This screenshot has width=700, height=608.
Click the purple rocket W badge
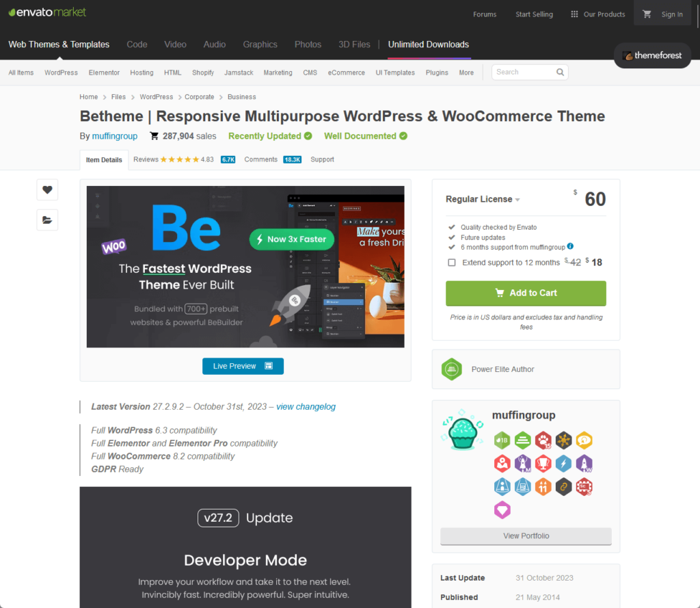coord(584,464)
